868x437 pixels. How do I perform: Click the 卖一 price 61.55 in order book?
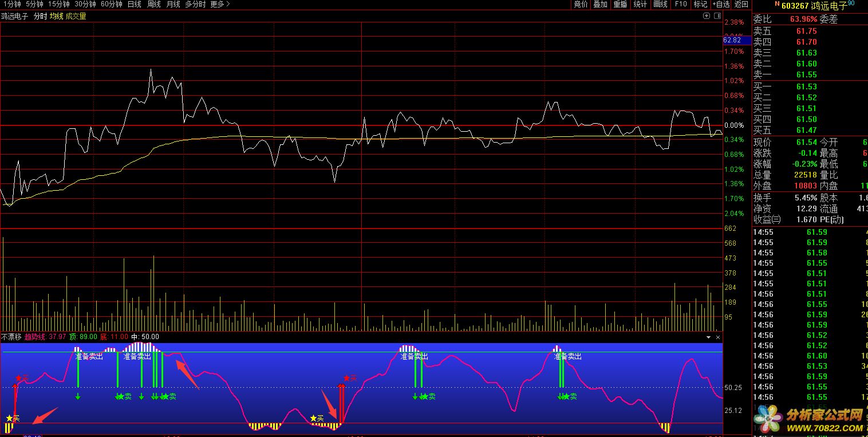pos(806,74)
